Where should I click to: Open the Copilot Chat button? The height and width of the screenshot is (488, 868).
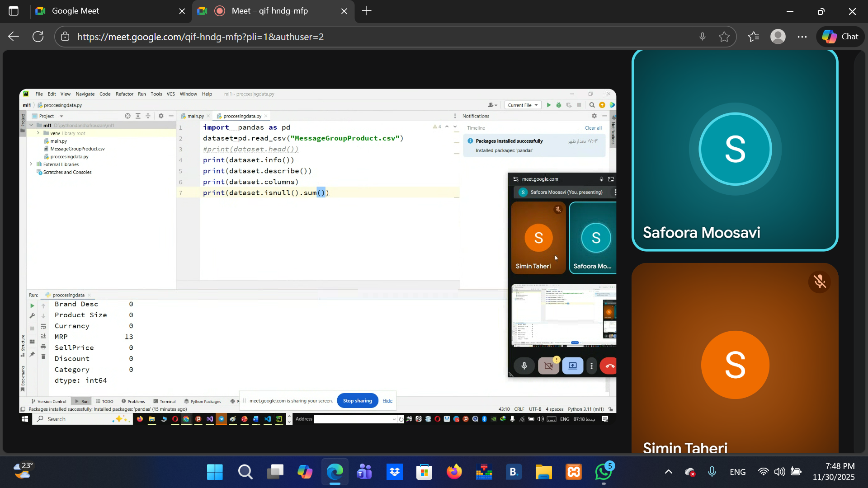tap(840, 37)
